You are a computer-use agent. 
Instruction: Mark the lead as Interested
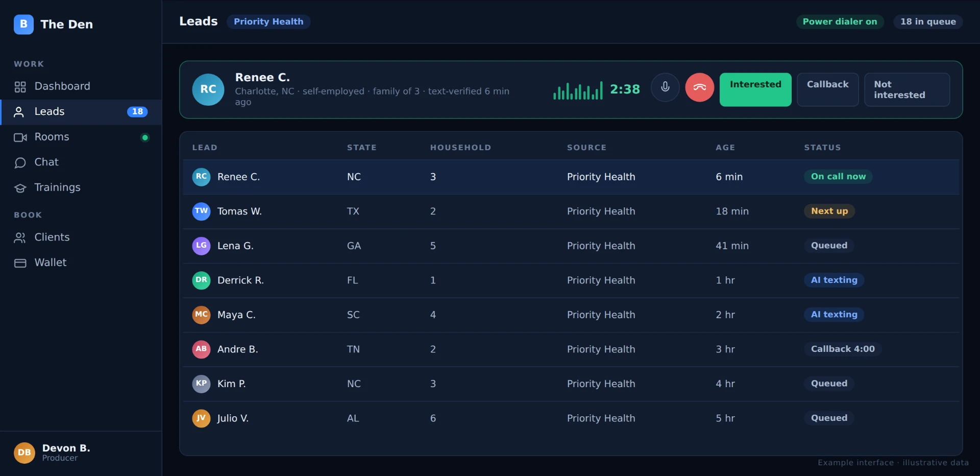tap(755, 89)
